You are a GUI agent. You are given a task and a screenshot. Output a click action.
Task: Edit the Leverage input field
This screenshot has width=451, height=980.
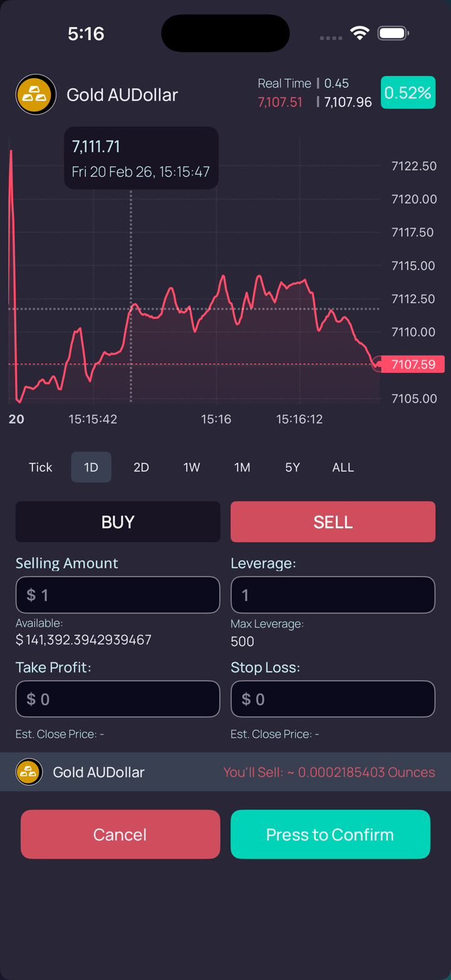pos(333,595)
